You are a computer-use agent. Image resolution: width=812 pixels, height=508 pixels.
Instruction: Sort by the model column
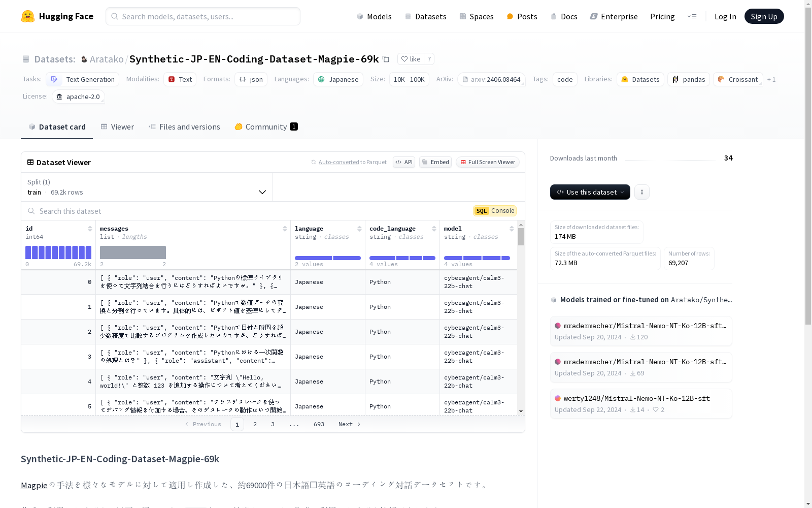point(512,229)
